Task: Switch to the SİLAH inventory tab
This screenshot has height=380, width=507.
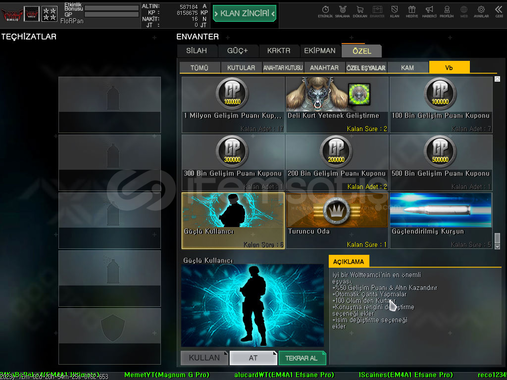Action: pos(197,51)
